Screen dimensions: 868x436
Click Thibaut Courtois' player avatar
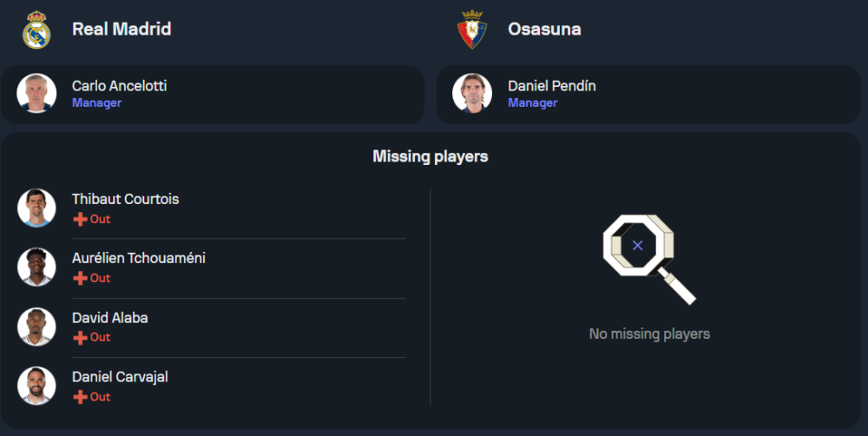36,208
